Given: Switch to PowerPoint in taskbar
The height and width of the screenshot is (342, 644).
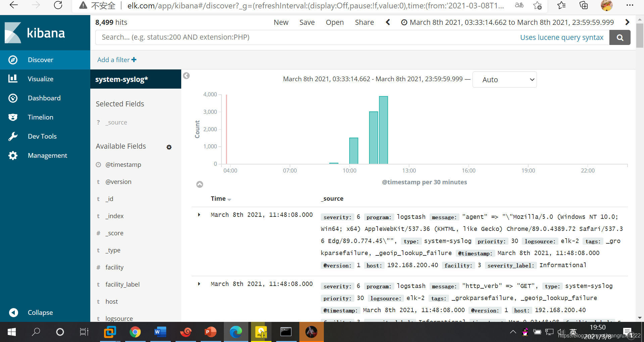Looking at the screenshot, I should point(210,332).
